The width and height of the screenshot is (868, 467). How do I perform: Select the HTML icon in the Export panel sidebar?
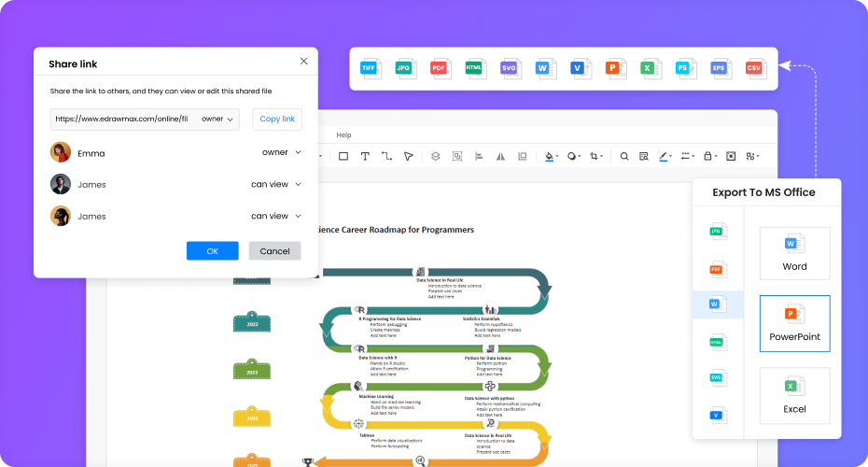(717, 342)
